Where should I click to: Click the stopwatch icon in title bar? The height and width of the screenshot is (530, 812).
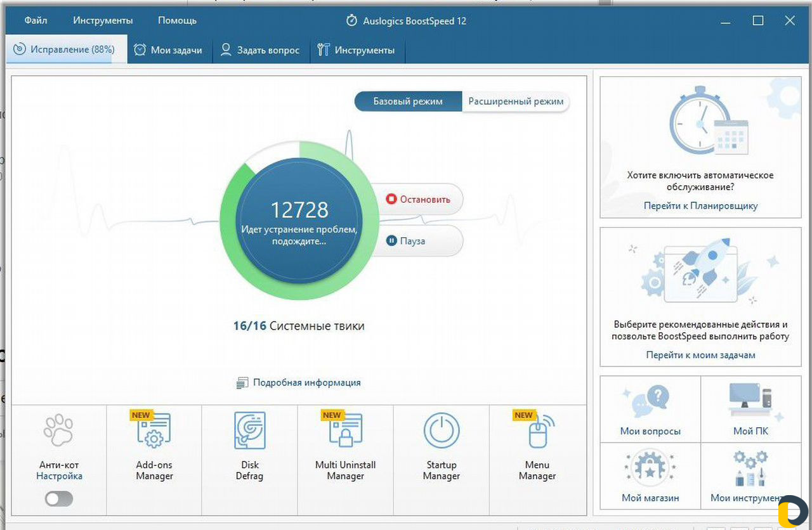351,20
